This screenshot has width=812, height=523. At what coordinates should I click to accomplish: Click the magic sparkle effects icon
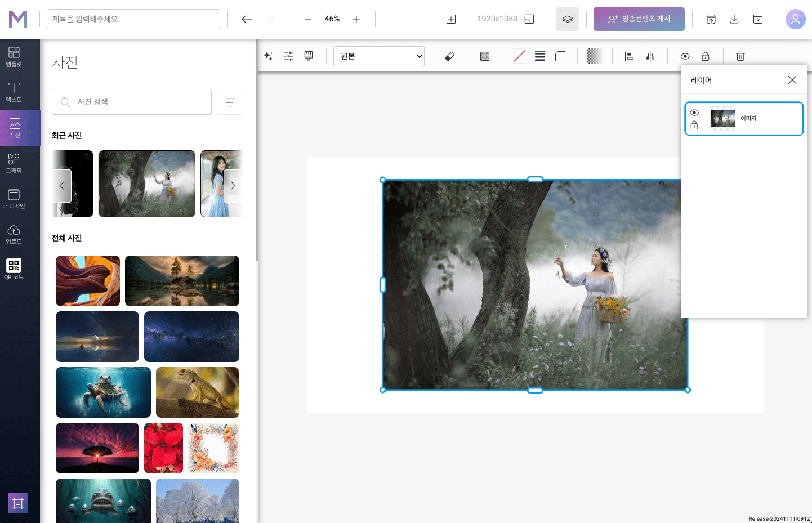coord(268,56)
